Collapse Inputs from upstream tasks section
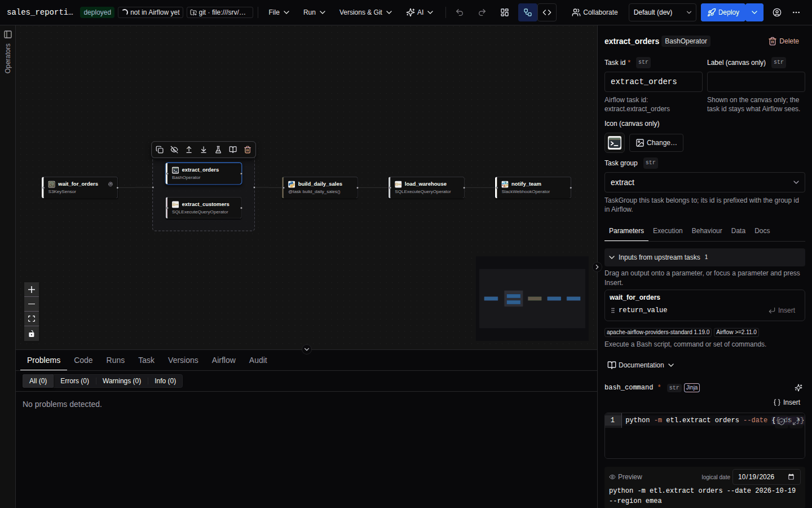Viewport: 812px width, 508px height. point(704,257)
